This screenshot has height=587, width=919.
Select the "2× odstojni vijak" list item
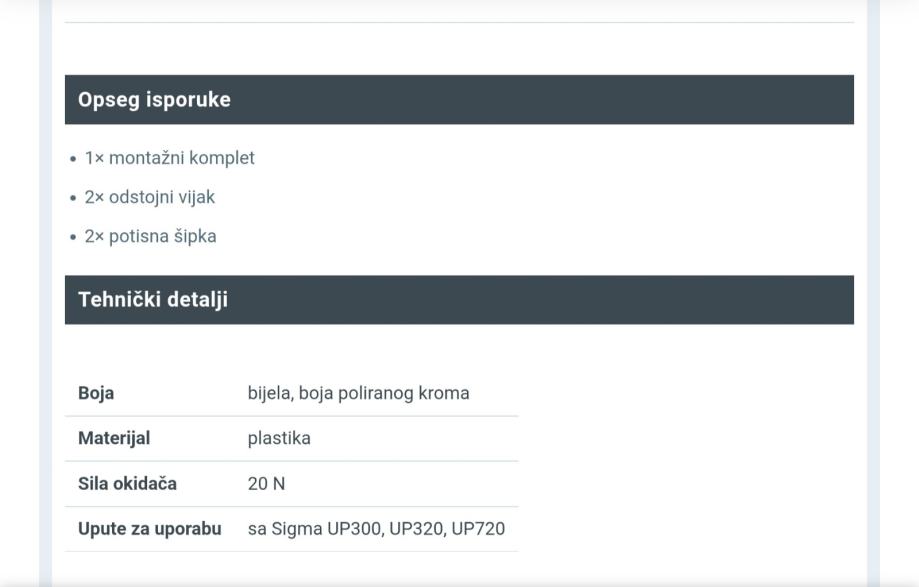point(149,197)
